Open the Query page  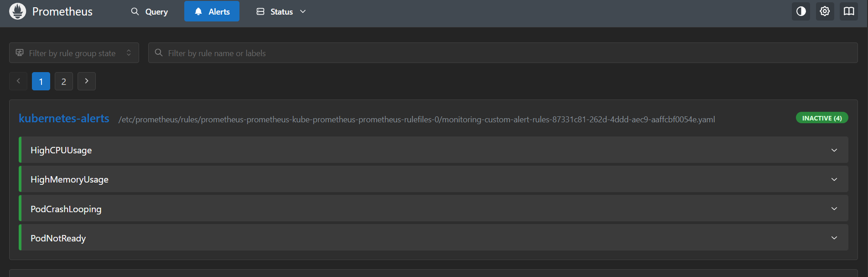150,12
